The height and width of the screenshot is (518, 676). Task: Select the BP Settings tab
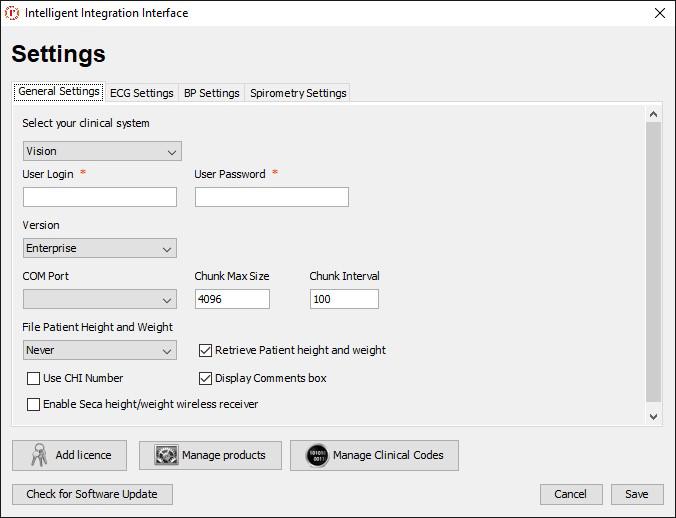pos(211,93)
